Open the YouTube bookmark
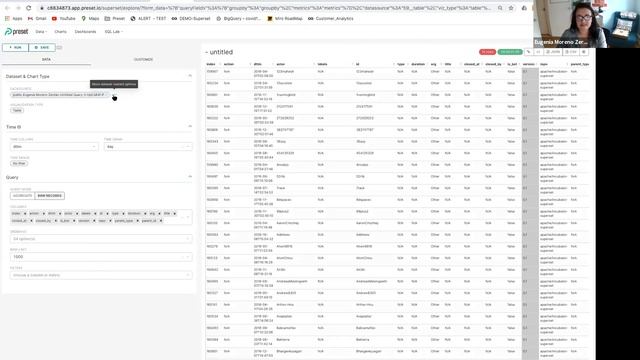 [x=63, y=18]
